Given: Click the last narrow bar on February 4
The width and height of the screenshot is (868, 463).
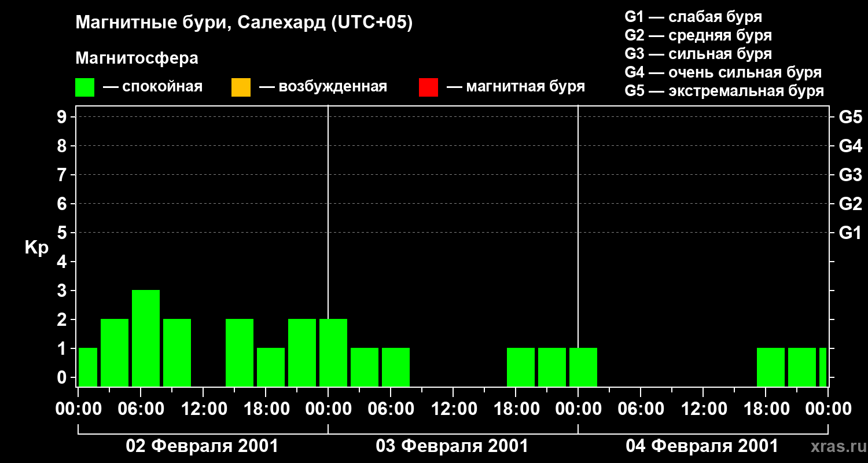Looking at the screenshot, I should click(823, 368).
